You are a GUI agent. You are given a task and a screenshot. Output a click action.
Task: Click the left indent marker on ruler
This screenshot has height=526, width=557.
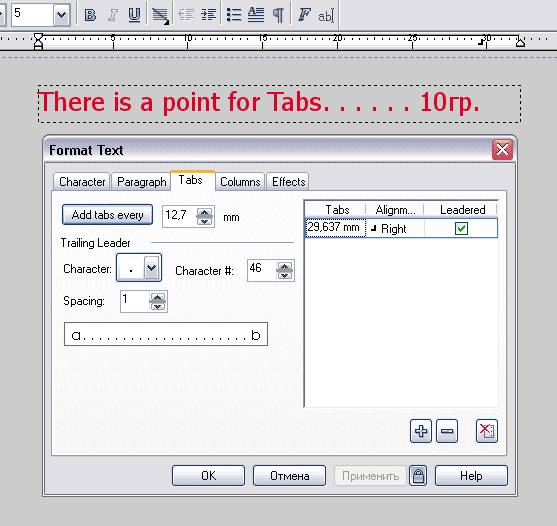coord(38,42)
